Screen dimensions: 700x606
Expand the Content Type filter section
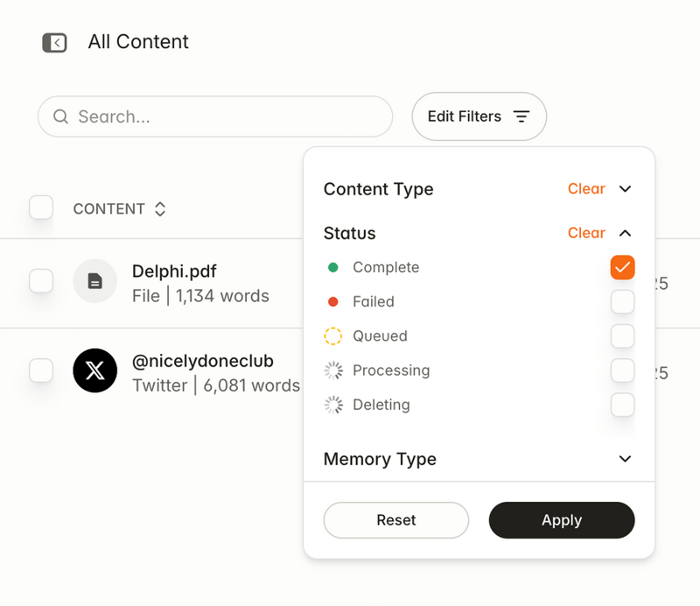point(625,189)
